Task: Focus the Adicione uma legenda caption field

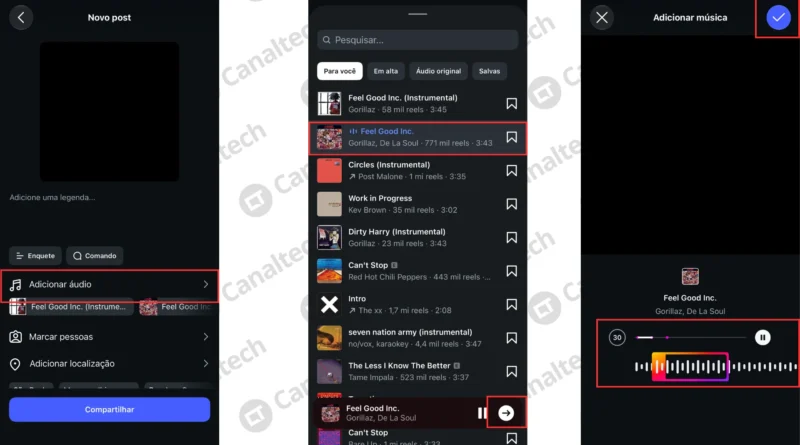Action: tap(52, 197)
